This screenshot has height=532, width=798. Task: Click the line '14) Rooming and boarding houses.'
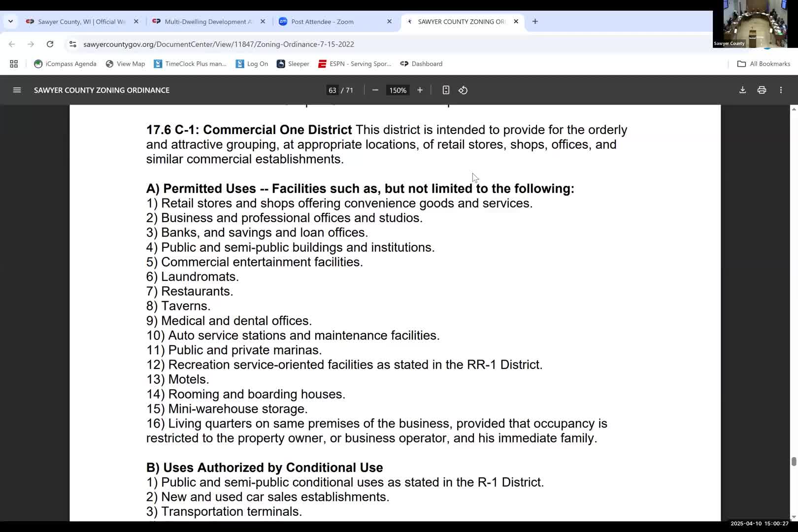pyautogui.click(x=246, y=395)
